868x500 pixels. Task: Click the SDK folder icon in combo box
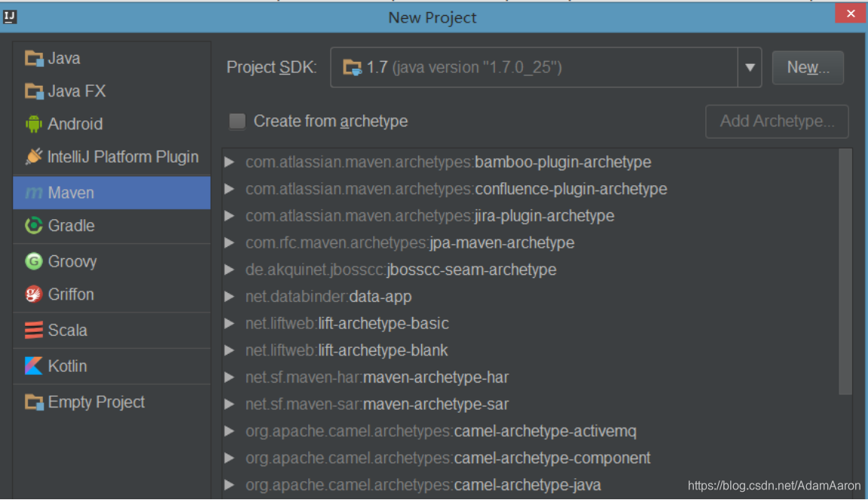click(352, 68)
